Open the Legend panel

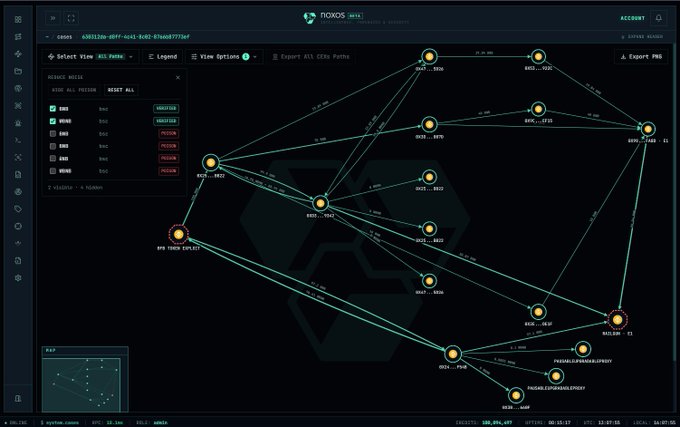pyautogui.click(x=163, y=57)
